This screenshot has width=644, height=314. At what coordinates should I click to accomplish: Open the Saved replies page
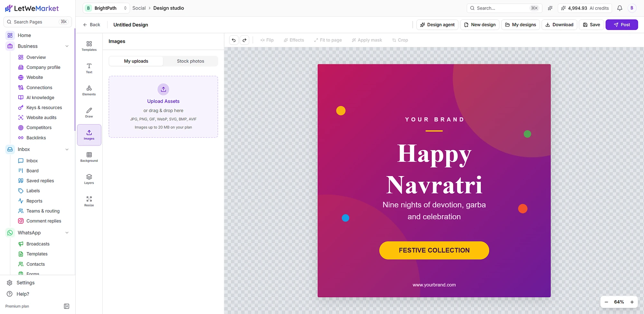pyautogui.click(x=40, y=181)
